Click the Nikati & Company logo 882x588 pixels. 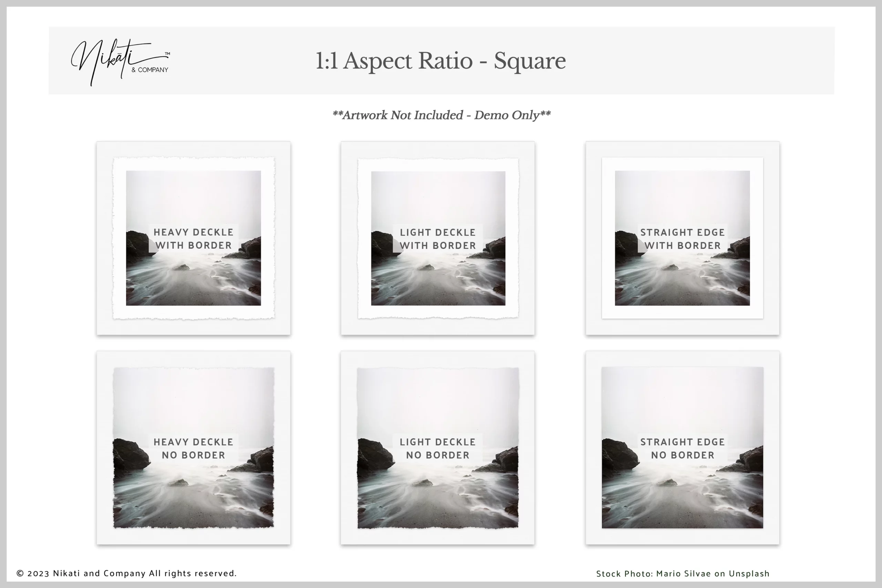pos(120,62)
